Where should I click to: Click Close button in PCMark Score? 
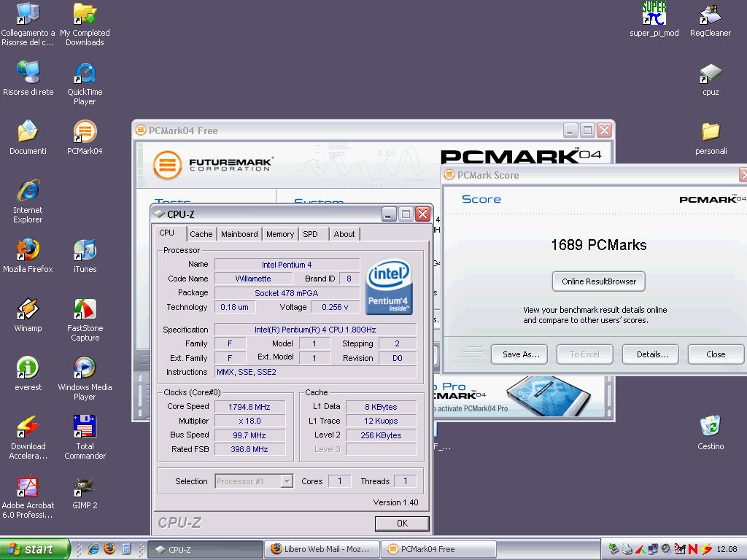716,354
